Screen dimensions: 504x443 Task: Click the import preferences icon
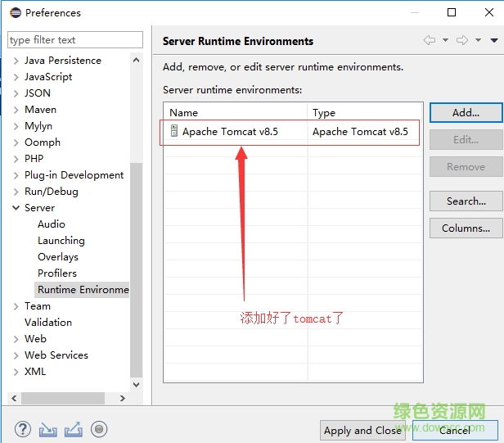(x=48, y=428)
